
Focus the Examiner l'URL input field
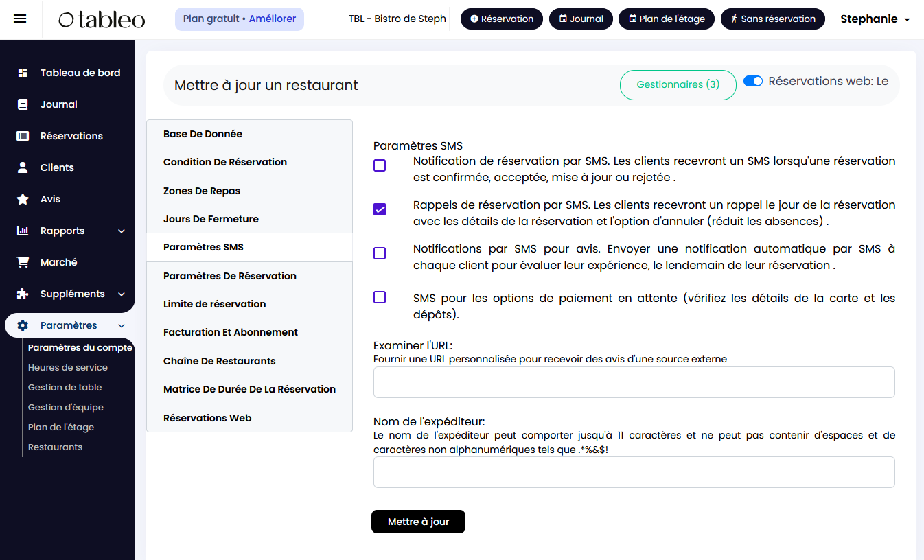point(634,382)
